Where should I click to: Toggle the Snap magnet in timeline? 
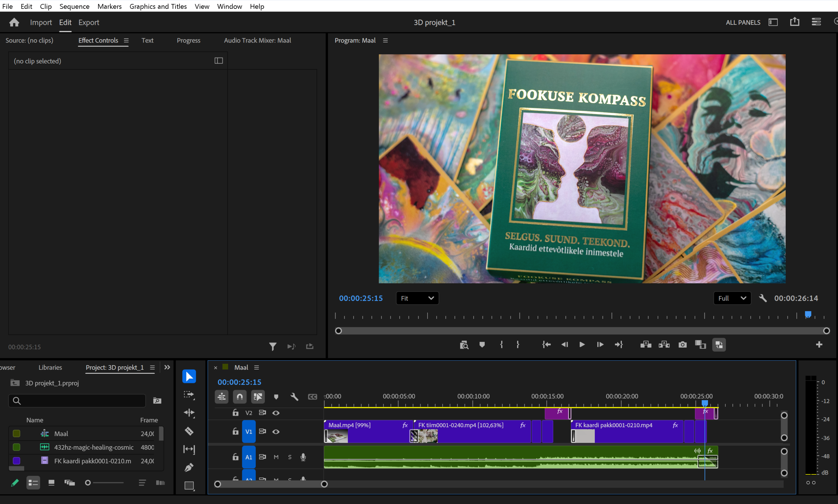(x=240, y=397)
